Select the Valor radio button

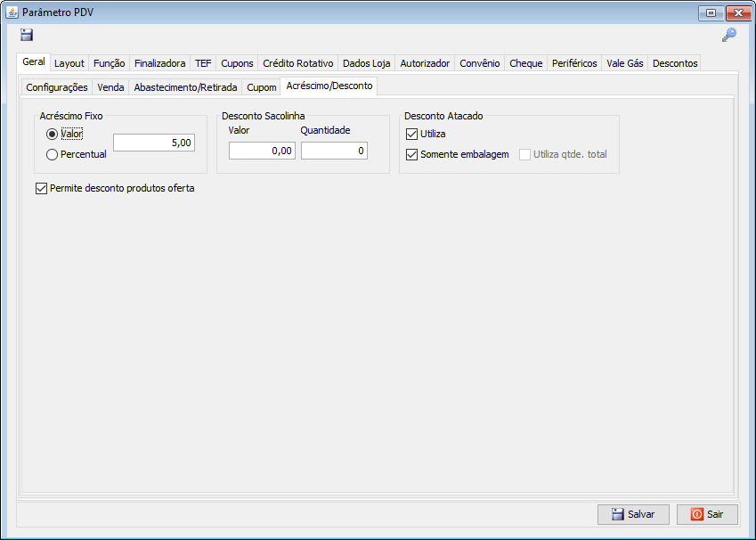pos(53,134)
